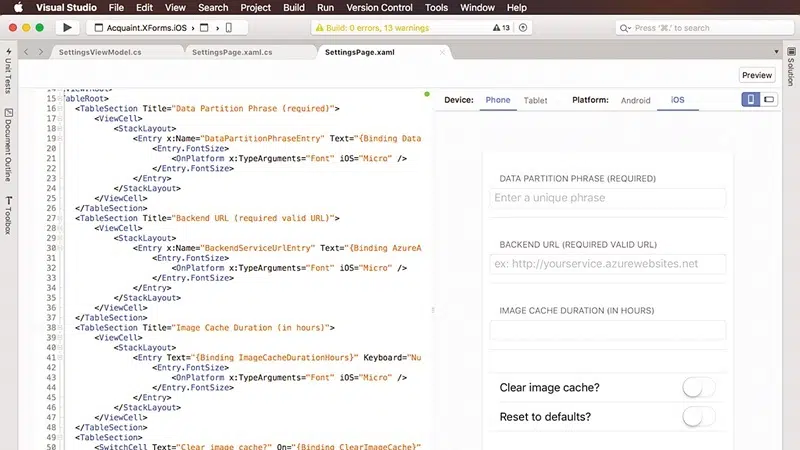Open the Version Control menu
800x450 pixels.
tap(379, 7)
